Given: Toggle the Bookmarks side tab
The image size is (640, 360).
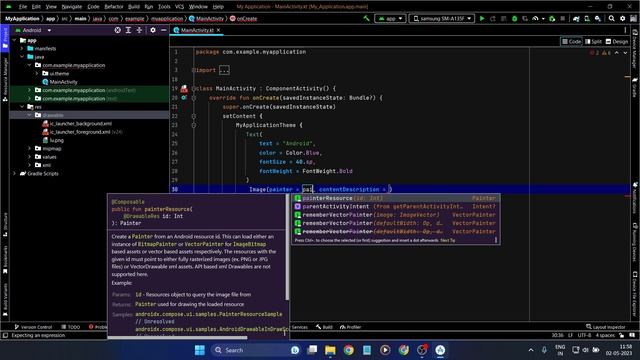Looking at the screenshot, I should (x=5, y=260).
